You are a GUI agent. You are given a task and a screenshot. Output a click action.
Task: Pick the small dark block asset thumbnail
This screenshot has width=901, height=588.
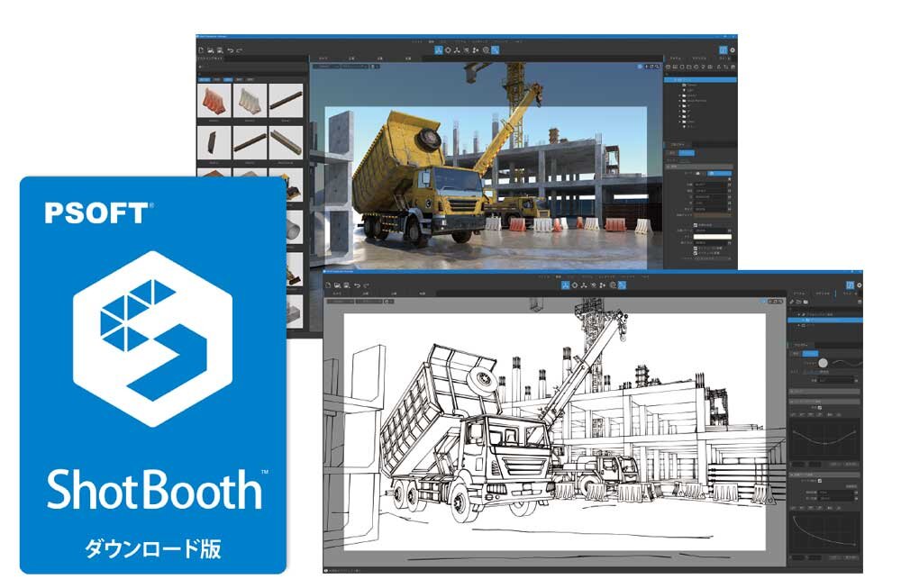(214, 142)
